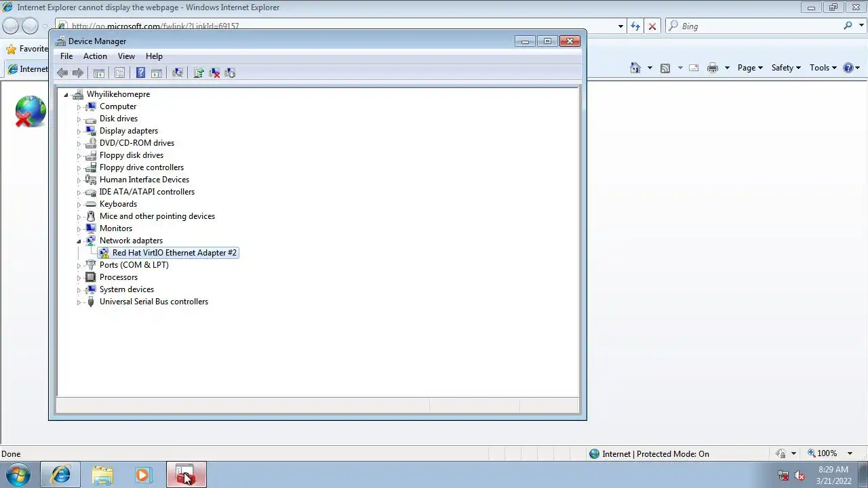
Task: Expand the Ports (COM & LPT) category
Action: [79, 266]
